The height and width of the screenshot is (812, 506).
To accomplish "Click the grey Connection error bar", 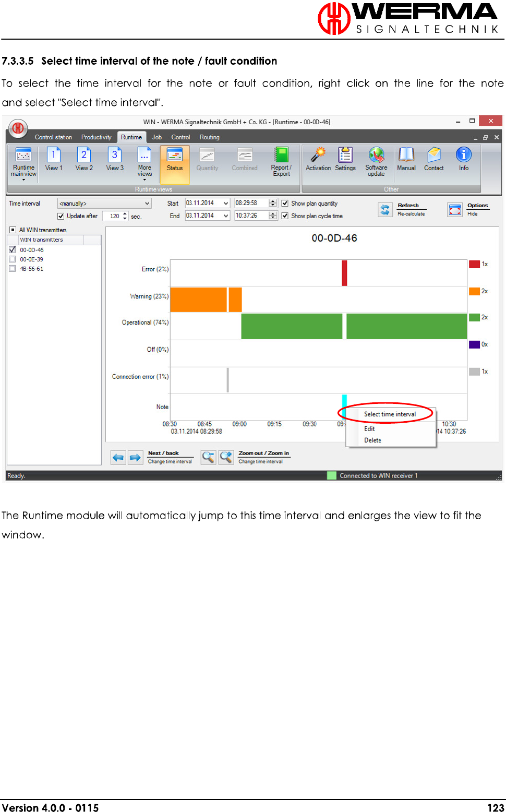I will pyautogui.click(x=228, y=380).
